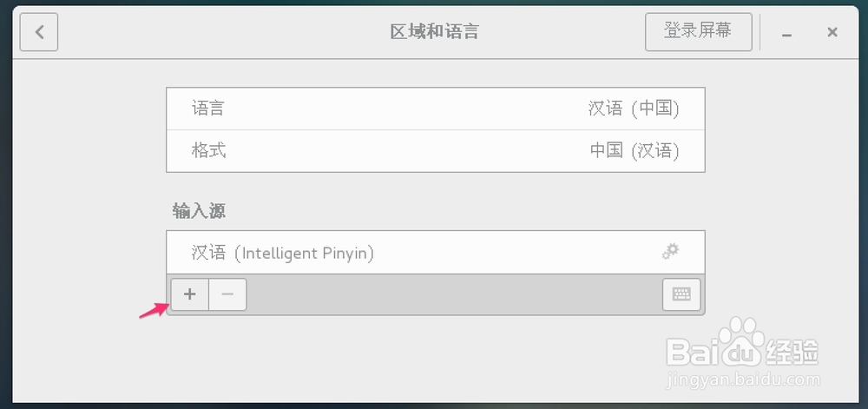Remove the selected input source
Viewport: 868px width, 409px height.
tap(227, 294)
